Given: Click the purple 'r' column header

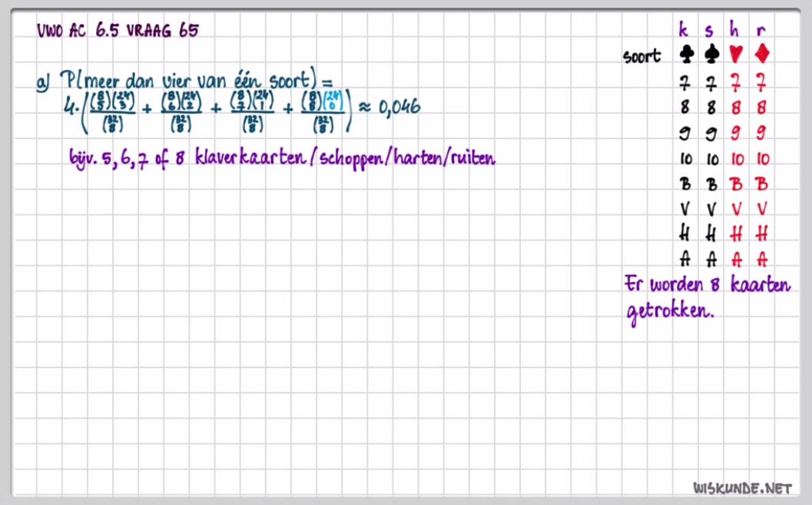Looking at the screenshot, I should tap(761, 31).
